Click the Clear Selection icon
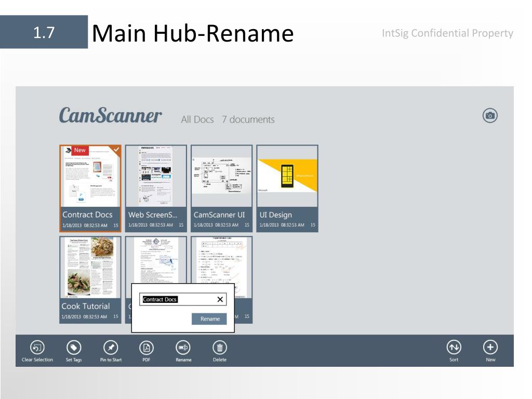This screenshot has width=532, height=399. click(37, 348)
